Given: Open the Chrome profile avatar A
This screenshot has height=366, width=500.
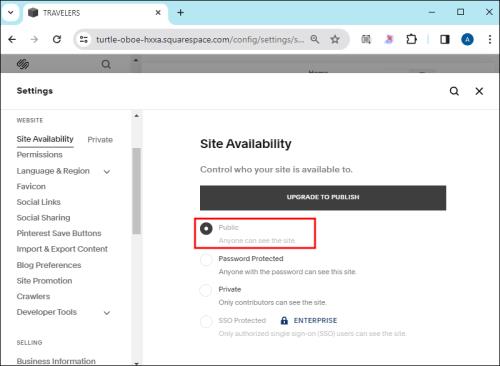Looking at the screenshot, I should pos(467,39).
